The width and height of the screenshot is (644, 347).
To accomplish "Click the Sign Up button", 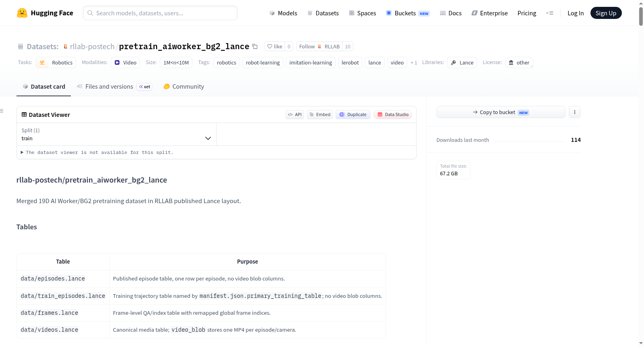I will tap(606, 13).
